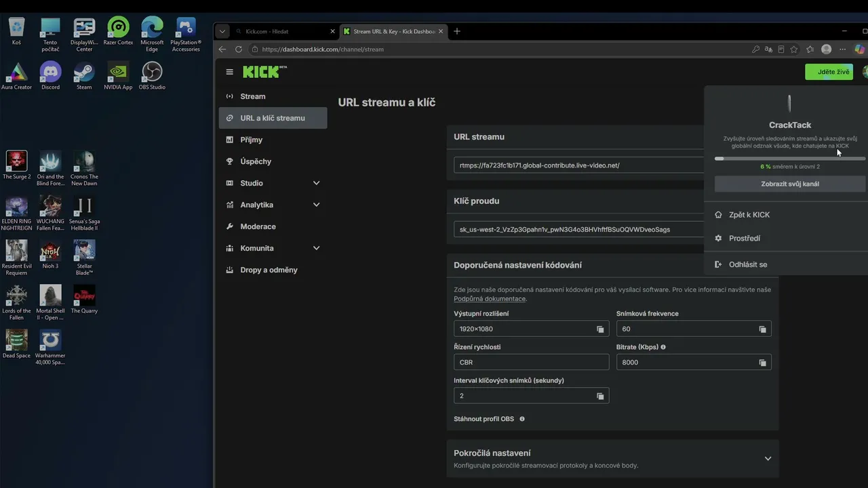Click the Stáhnout profil OBS link
Viewport: 868px width, 488px height.
coord(484,419)
